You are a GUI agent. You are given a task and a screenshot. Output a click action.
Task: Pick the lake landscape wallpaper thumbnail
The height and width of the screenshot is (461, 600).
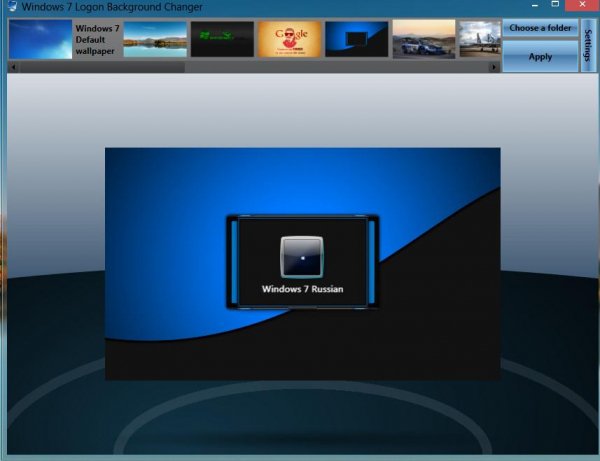click(x=155, y=39)
